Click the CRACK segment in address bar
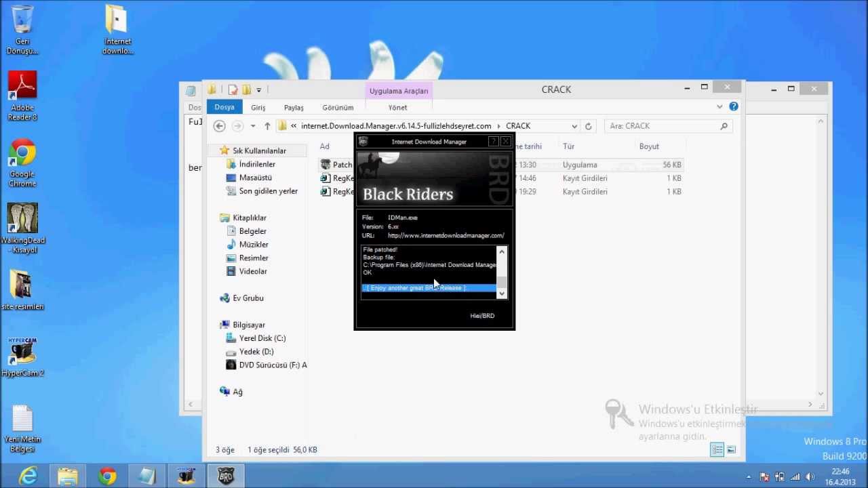Screen dimensions: 868x488 518,126
